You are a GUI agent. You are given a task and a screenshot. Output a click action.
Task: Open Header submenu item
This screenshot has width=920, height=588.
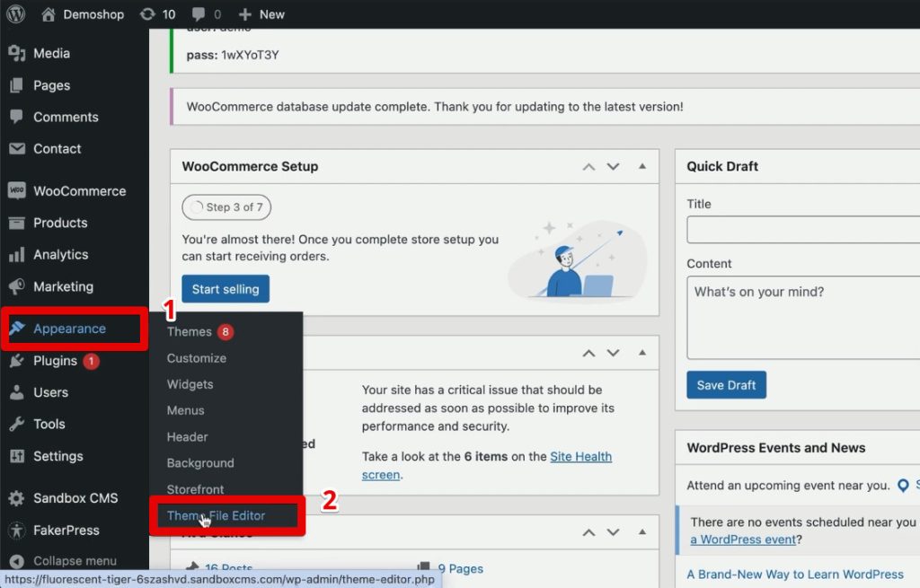click(187, 437)
